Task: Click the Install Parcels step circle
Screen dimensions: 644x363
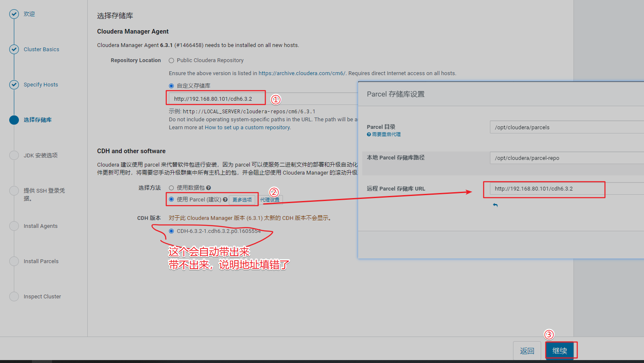Action: (x=14, y=261)
